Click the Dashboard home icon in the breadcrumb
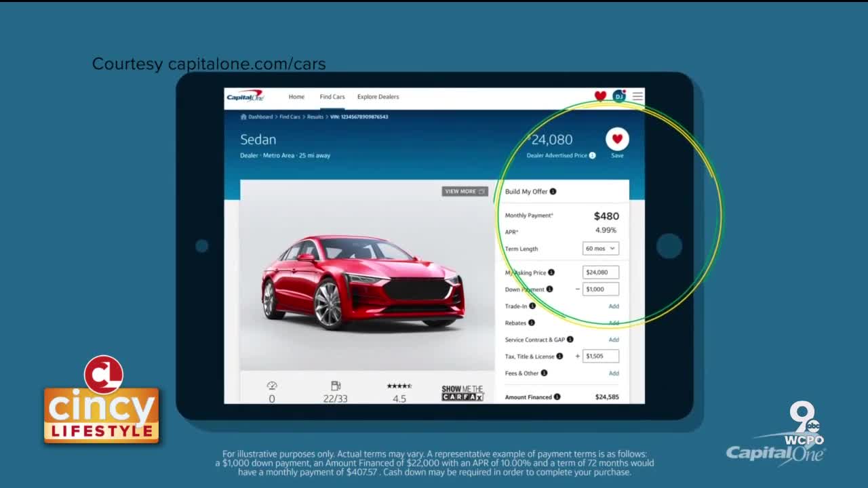Viewport: 868px width, 488px height. [x=243, y=117]
